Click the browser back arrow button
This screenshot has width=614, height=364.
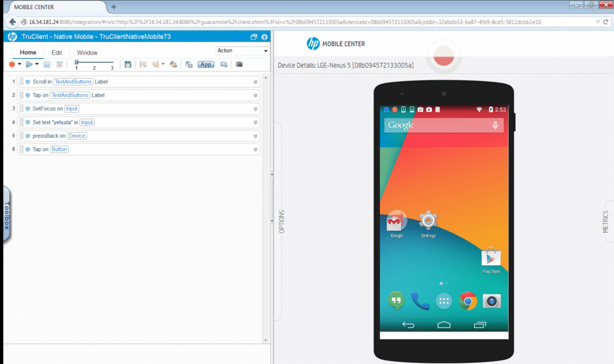[12, 22]
